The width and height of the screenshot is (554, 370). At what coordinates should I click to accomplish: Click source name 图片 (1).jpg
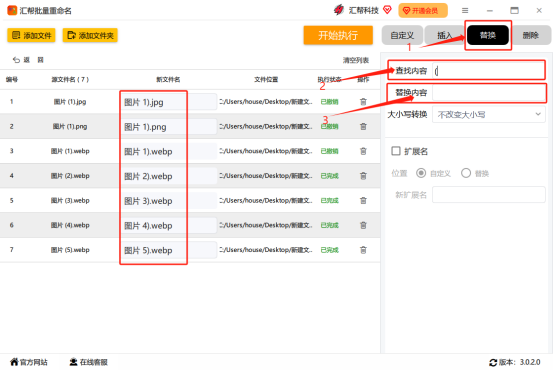70,102
